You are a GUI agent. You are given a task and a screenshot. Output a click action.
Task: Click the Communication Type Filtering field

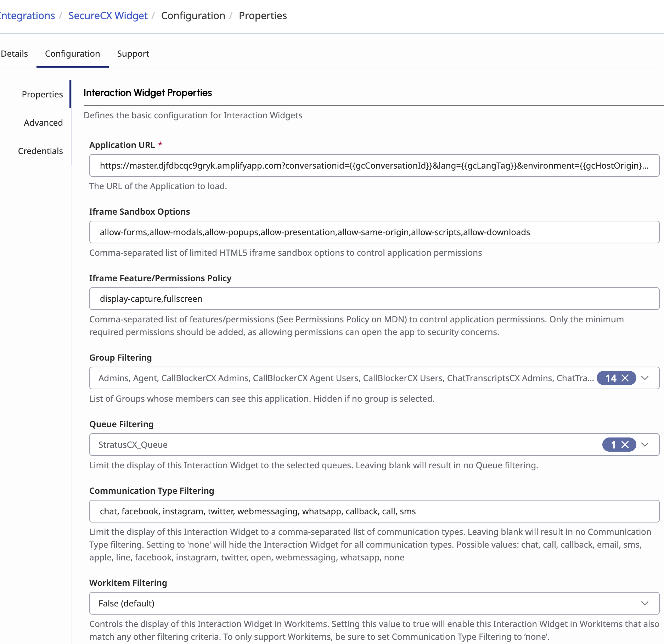click(x=374, y=511)
